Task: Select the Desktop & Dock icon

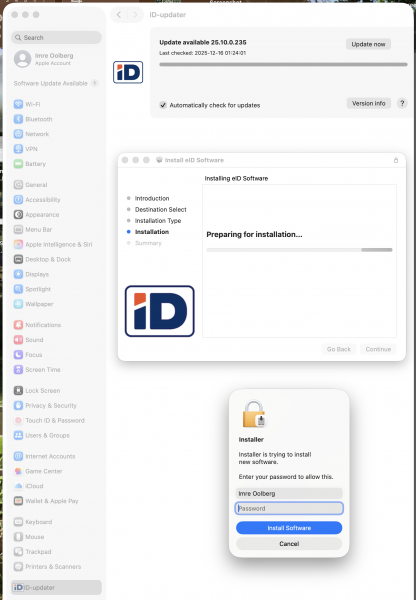Action: pyautogui.click(x=18, y=259)
